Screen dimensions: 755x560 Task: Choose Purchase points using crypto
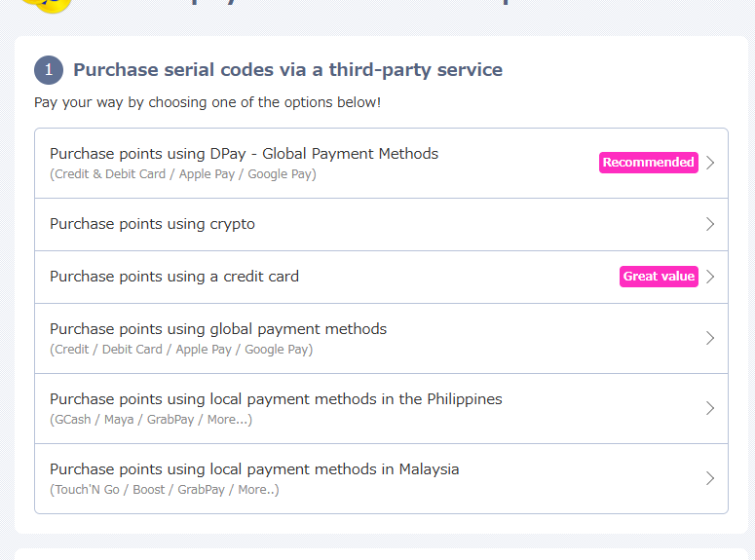152,224
